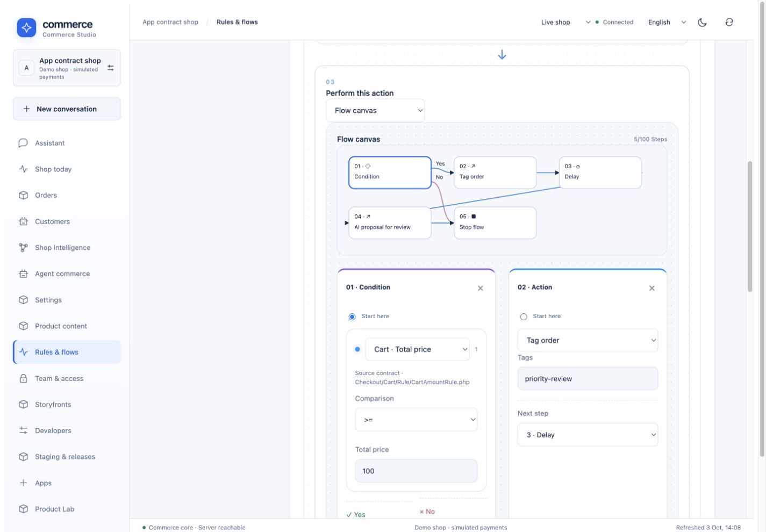766x532 pixels.
Task: Open the Next step 3 · Delay dropdown
Action: pyautogui.click(x=588, y=435)
